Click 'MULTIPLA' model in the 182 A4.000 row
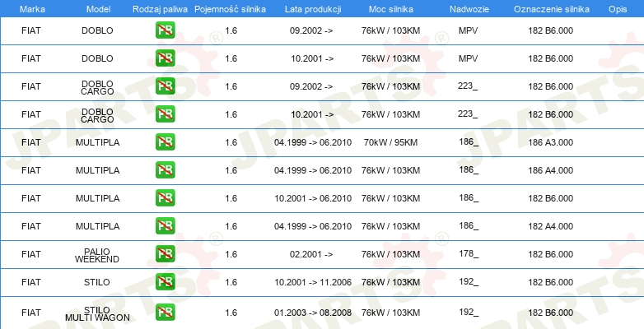The width and height of the screenshot is (644, 329). [x=97, y=226]
